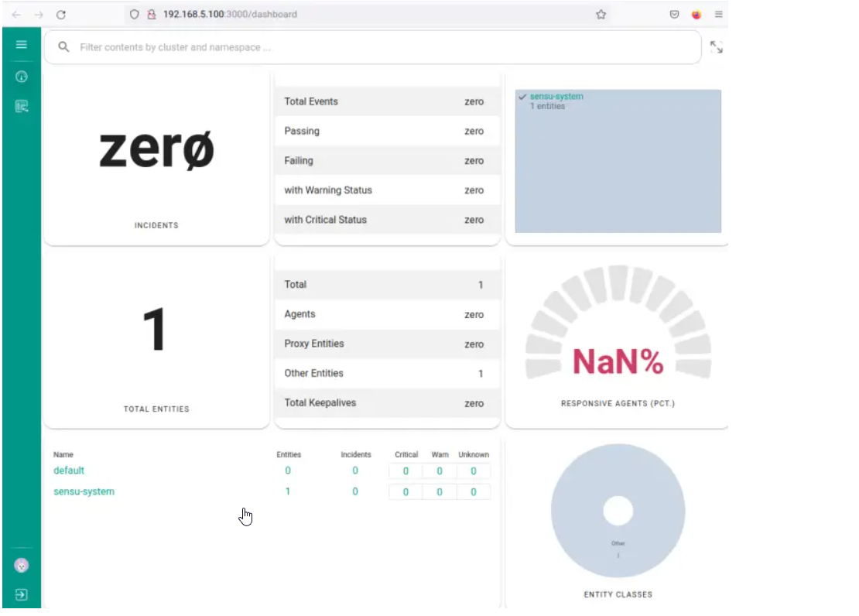The width and height of the screenshot is (859, 616).
Task: Click the Entities count for sensu-system
Action: tap(288, 491)
